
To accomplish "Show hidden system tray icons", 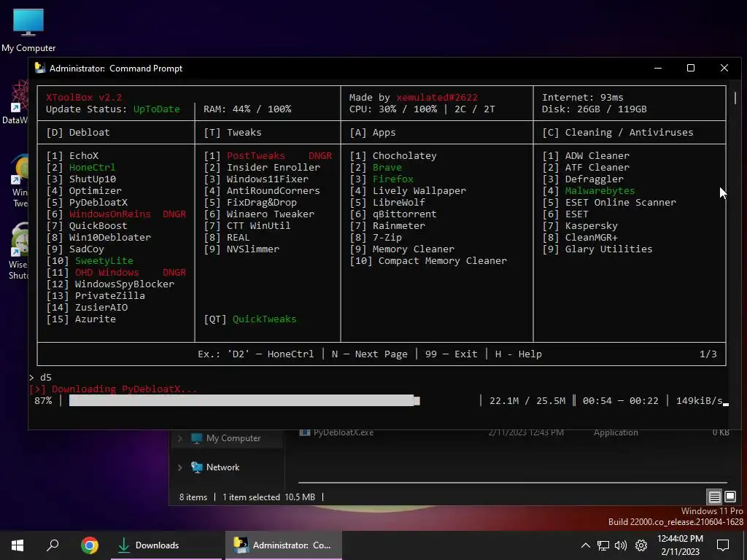I will click(x=586, y=545).
